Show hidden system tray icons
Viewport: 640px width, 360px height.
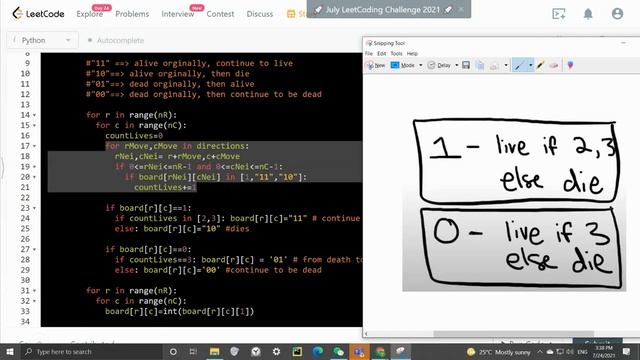540,352
